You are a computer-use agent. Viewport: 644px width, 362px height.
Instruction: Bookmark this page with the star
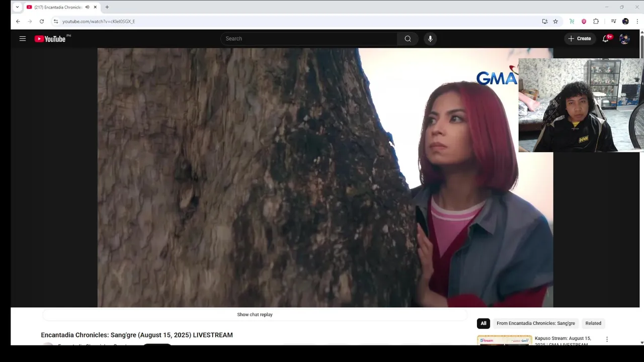point(555,21)
